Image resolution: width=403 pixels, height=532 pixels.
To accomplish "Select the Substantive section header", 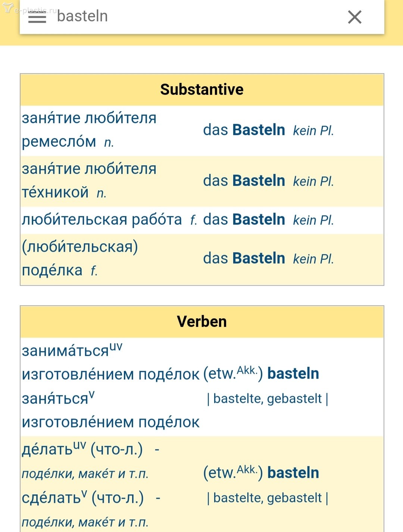I will pos(201,90).
